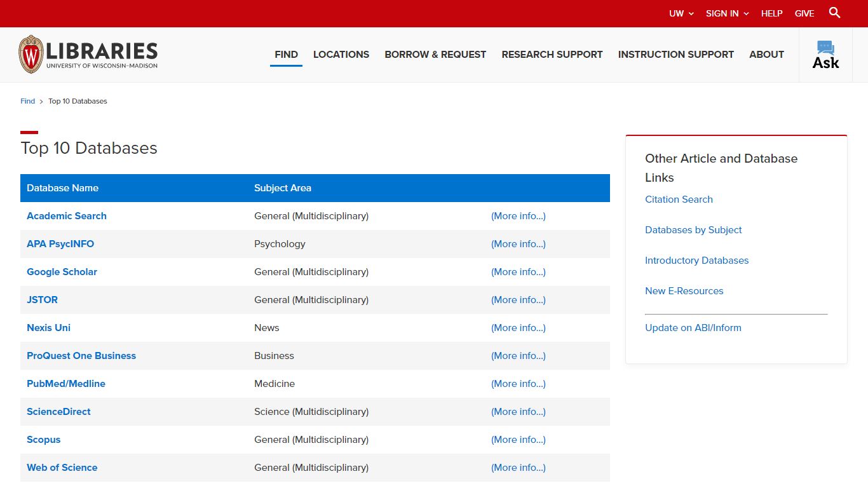
Task: Click the Top 10 Databases page heading
Action: pos(89,148)
